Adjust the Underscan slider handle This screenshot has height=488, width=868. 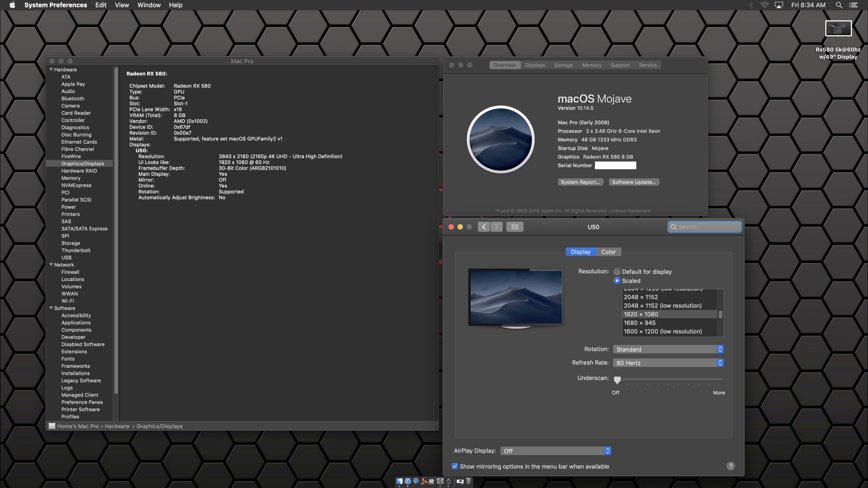pyautogui.click(x=617, y=380)
